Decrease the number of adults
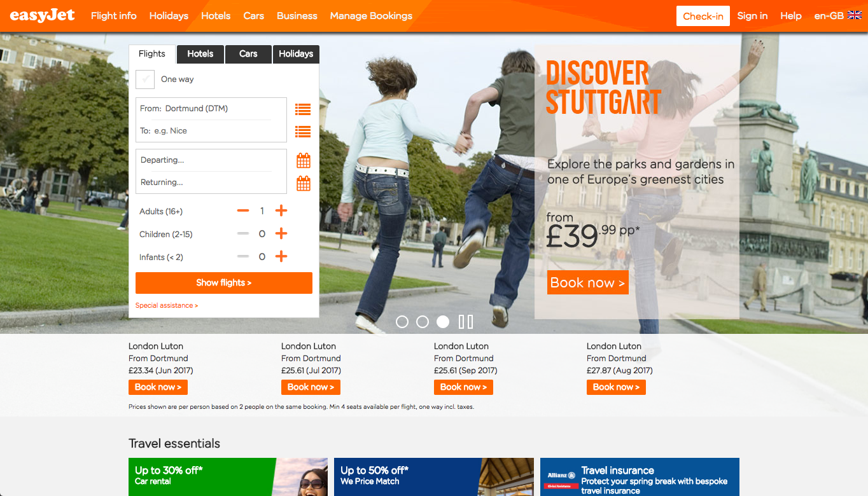 pos(243,211)
